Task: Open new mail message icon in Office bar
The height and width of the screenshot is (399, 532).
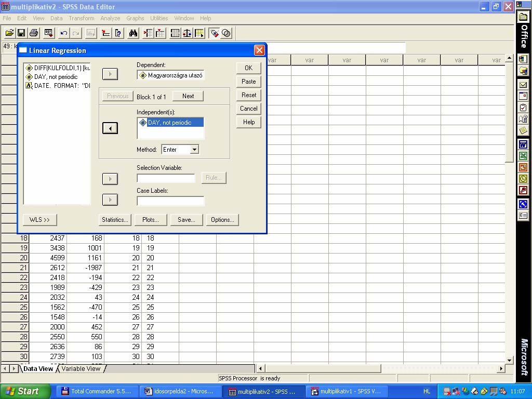Action: (523, 85)
